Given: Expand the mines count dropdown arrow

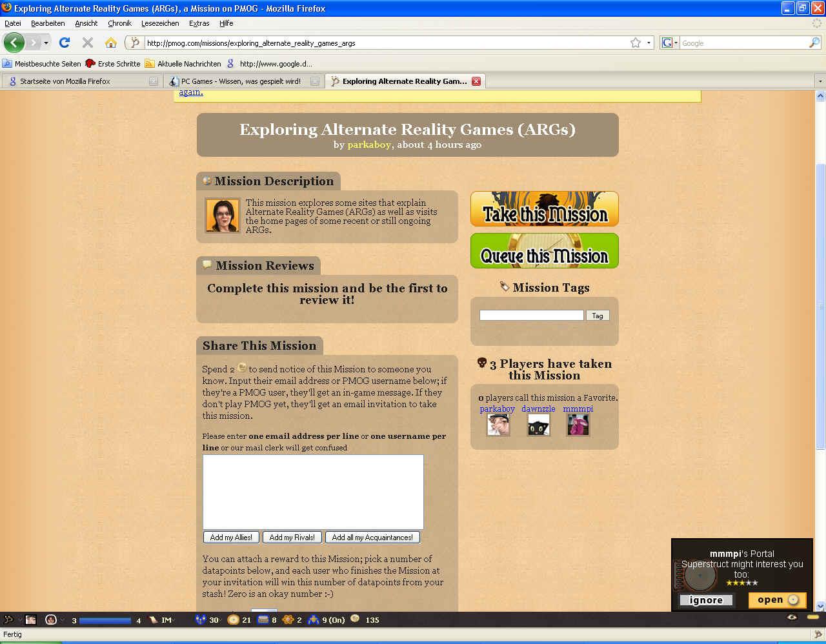Looking at the screenshot, I should pos(219,619).
